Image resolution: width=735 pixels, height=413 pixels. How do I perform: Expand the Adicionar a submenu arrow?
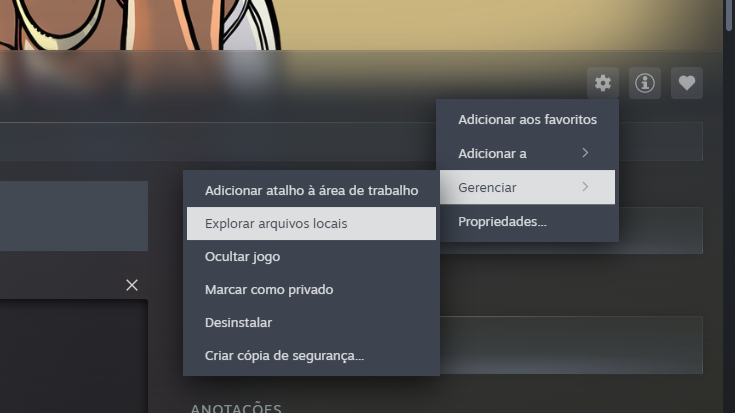coord(585,153)
